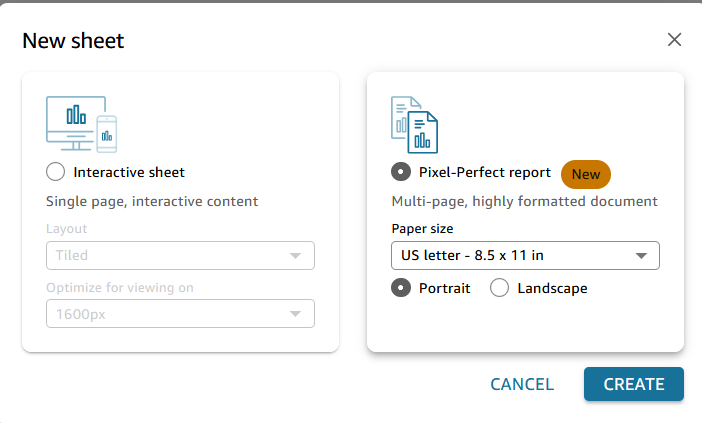This screenshot has height=423, width=702.
Task: Choose Portrait orientation
Action: [x=401, y=288]
